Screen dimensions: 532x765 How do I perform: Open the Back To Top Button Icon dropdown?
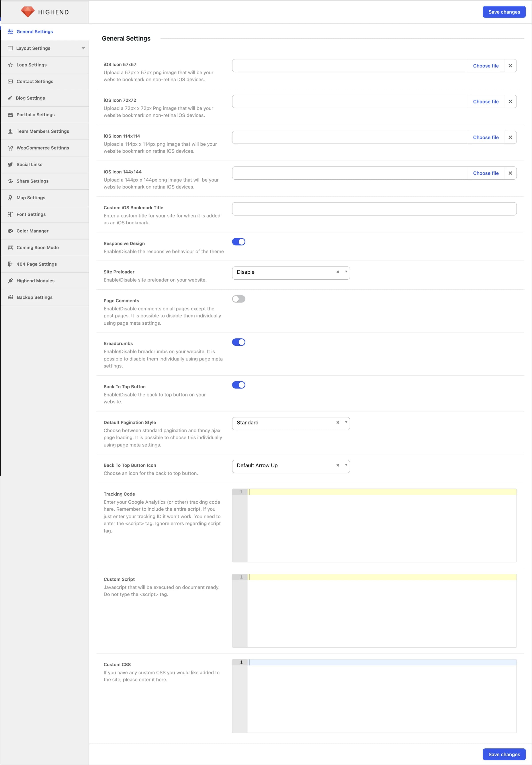[291, 466]
